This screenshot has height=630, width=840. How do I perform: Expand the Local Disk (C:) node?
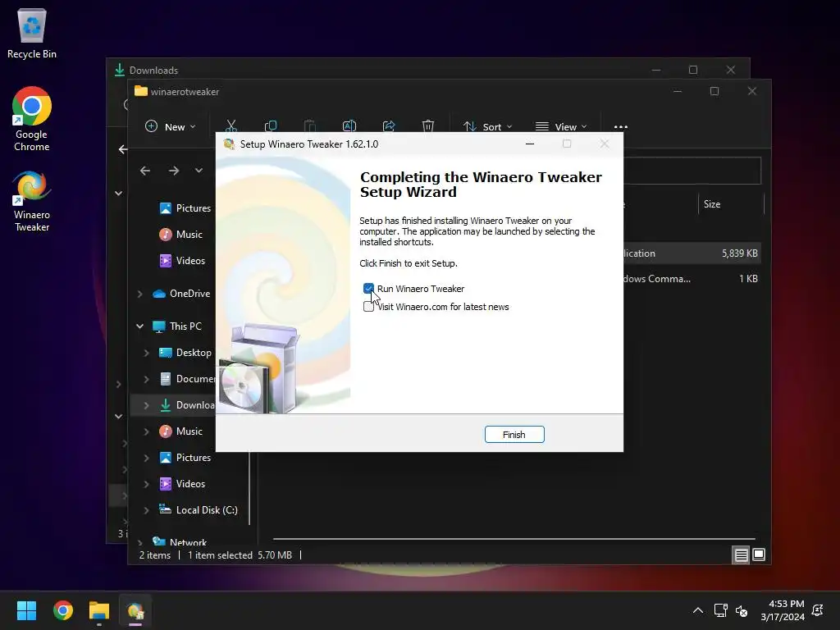point(146,510)
